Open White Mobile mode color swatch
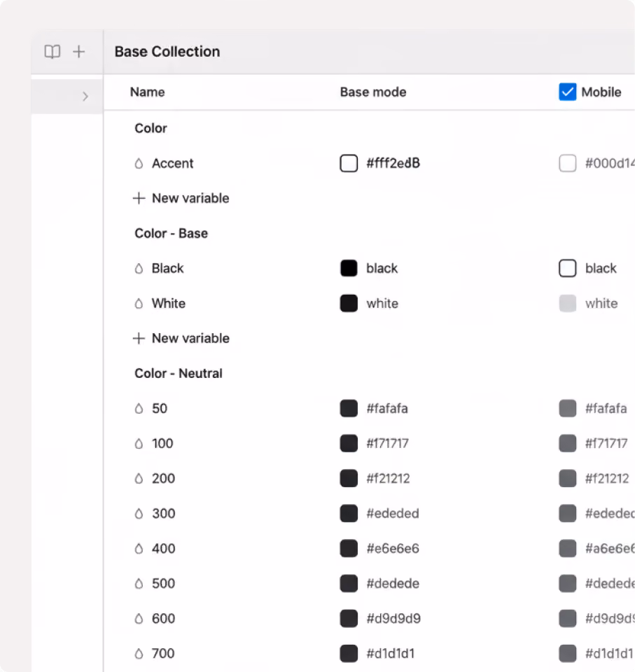 tap(567, 303)
